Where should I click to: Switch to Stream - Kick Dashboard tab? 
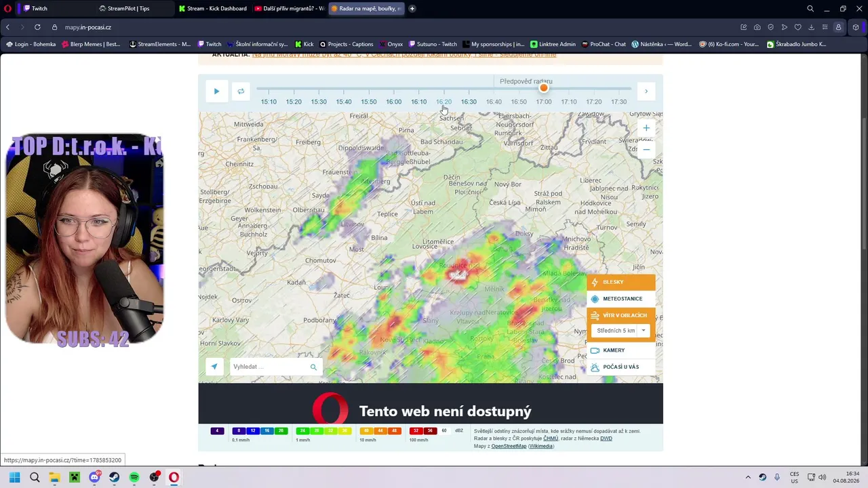(213, 9)
